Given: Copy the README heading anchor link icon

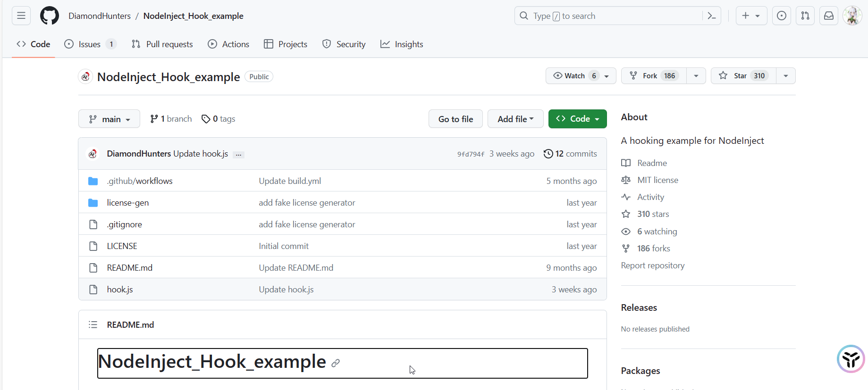Looking at the screenshot, I should pyautogui.click(x=336, y=363).
